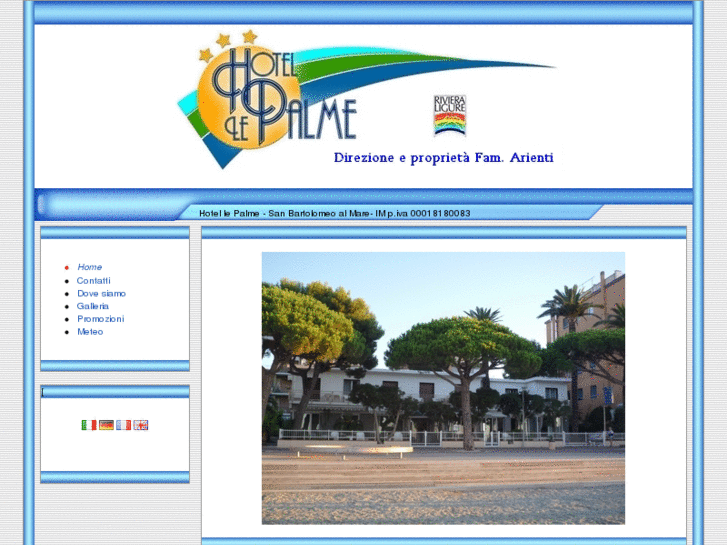727x545 pixels.
Task: View the Galleria page
Action: (x=93, y=306)
